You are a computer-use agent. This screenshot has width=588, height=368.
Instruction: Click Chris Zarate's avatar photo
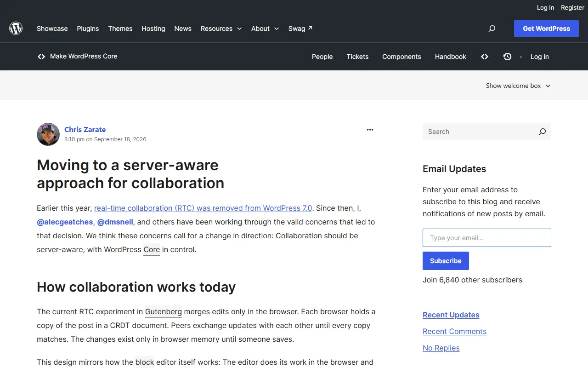[48, 134]
